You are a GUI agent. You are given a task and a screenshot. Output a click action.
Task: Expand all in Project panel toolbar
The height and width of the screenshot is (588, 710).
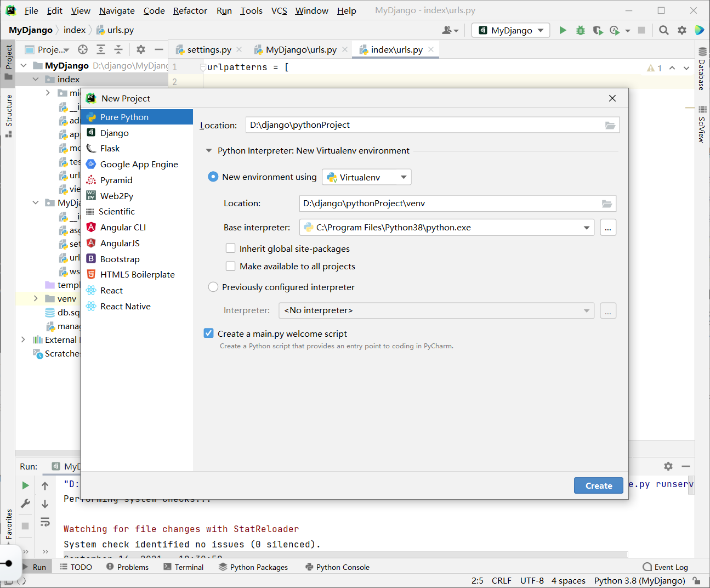tap(101, 49)
